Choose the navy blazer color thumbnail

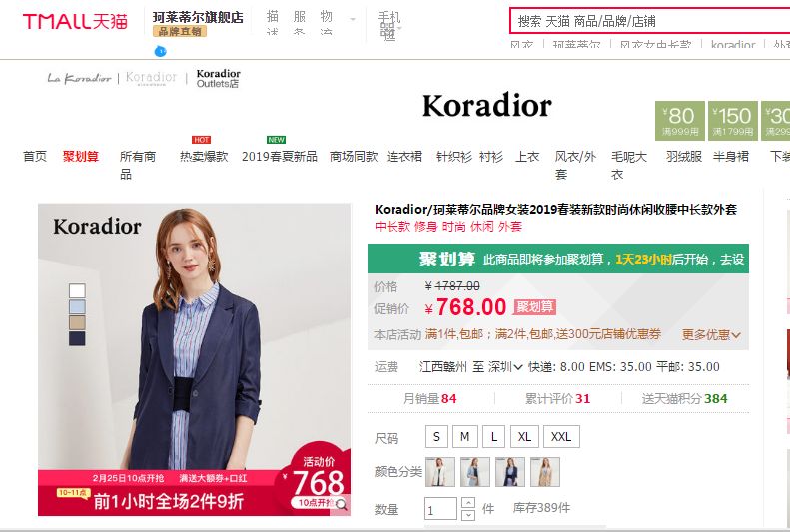510,471
